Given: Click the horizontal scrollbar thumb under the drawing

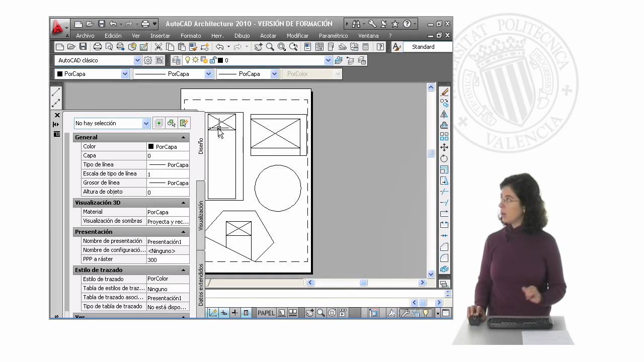Looking at the screenshot, I should pos(363,283).
